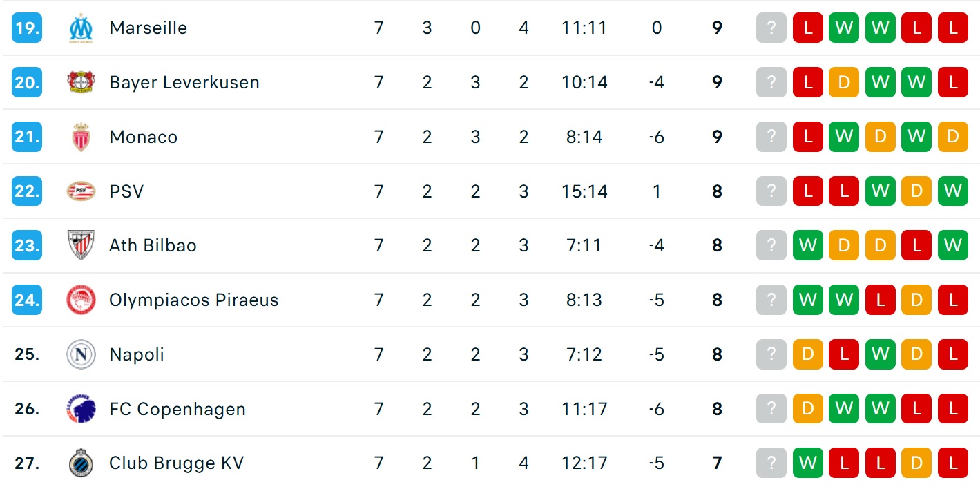Click Monaco's oldest draw form badge

(x=953, y=137)
